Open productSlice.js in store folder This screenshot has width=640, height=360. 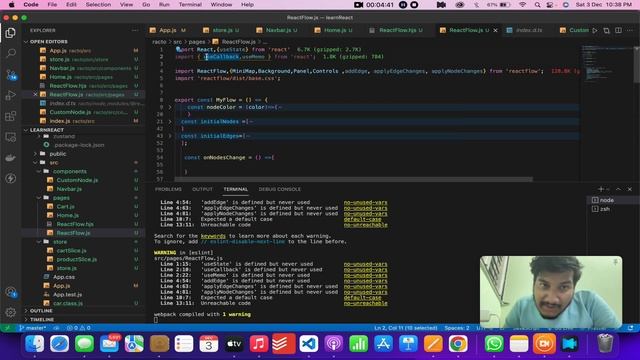tap(77, 260)
